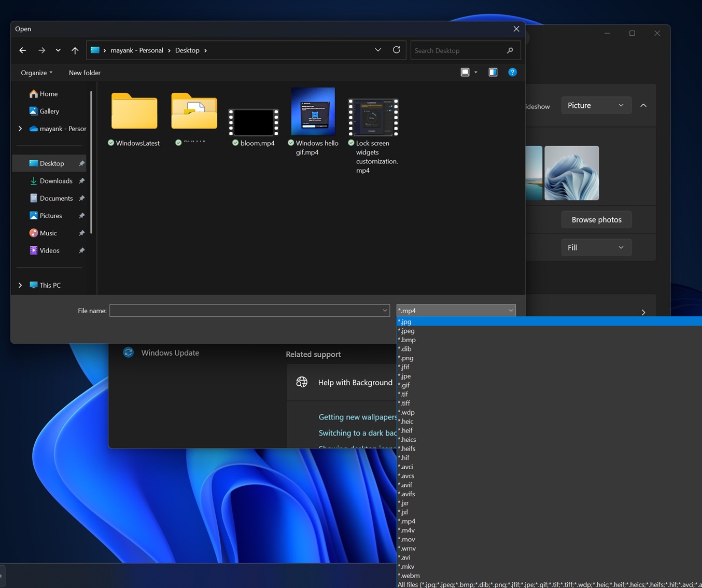Click the search magnifier icon
Screen dimensions: 702x588
click(x=510, y=50)
